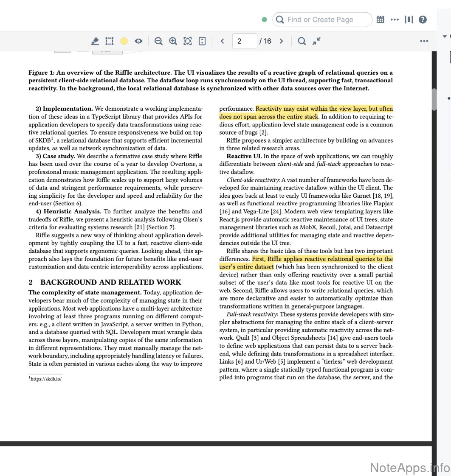Toggle highlight visibility eye icon
Screen dimensions: 451x476
(138, 41)
